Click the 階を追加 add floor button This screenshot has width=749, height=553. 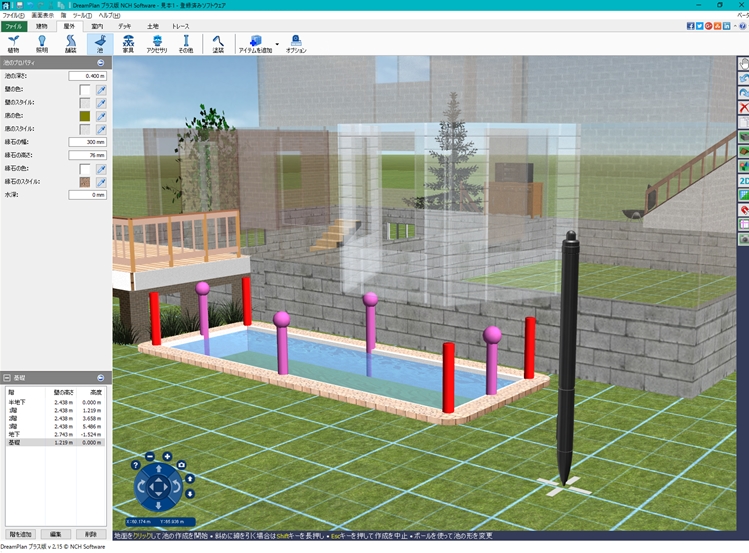pyautogui.click(x=20, y=534)
